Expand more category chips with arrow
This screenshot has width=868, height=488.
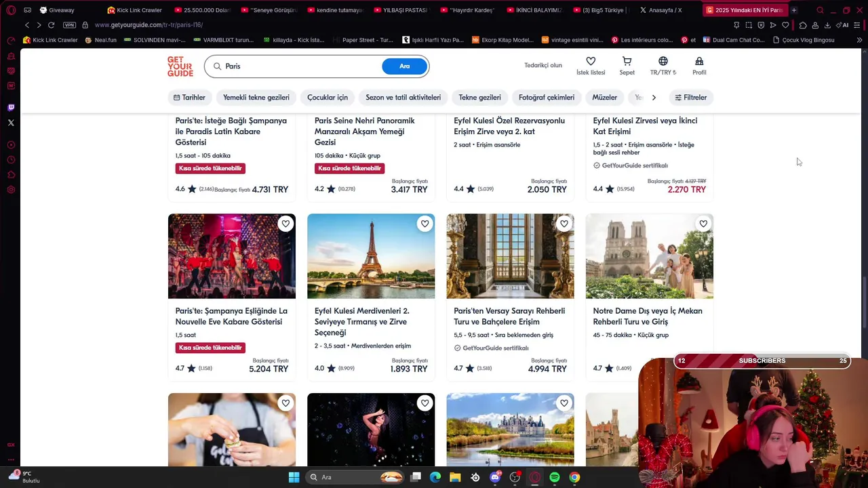pos(654,98)
